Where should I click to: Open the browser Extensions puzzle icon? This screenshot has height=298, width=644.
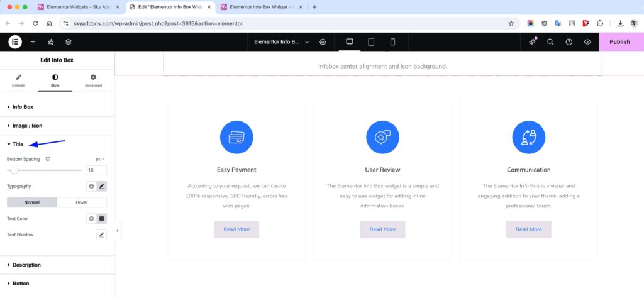(x=600, y=24)
